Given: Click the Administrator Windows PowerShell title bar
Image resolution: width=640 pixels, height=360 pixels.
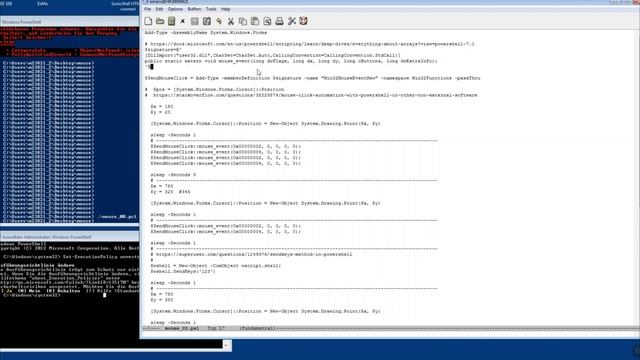Looking at the screenshot, I should tap(69, 237).
